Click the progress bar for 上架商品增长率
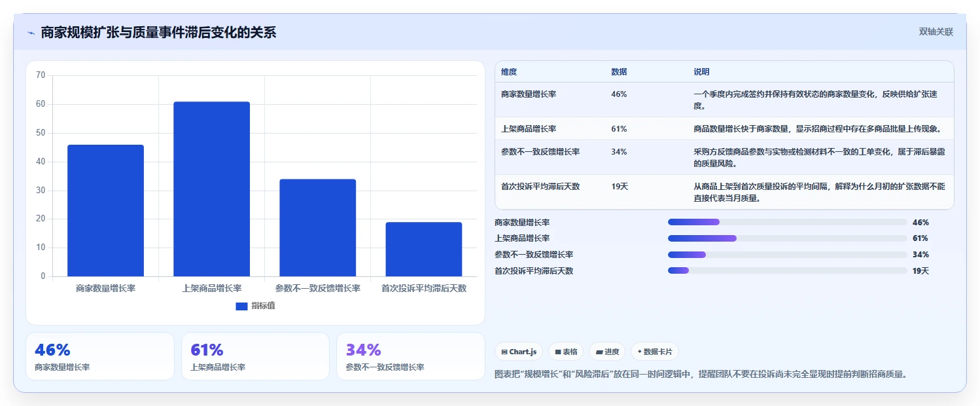Viewport: 980px width, 406px height. [x=787, y=238]
